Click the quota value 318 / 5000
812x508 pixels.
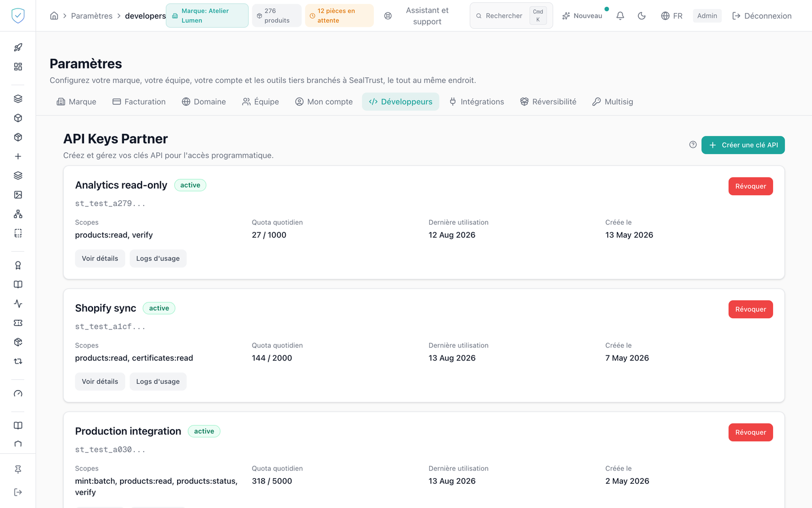click(x=272, y=481)
